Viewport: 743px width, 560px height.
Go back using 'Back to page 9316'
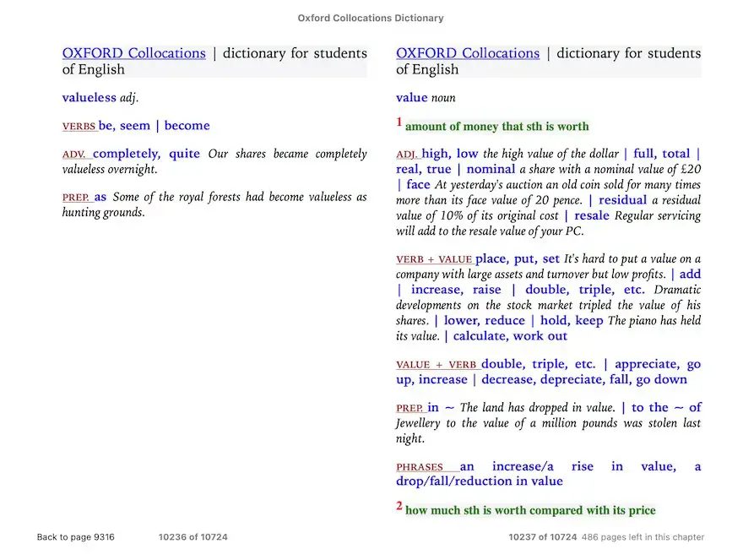pos(76,537)
